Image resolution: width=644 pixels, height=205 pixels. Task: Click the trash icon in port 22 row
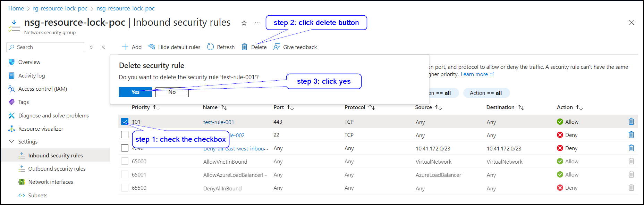pos(631,135)
